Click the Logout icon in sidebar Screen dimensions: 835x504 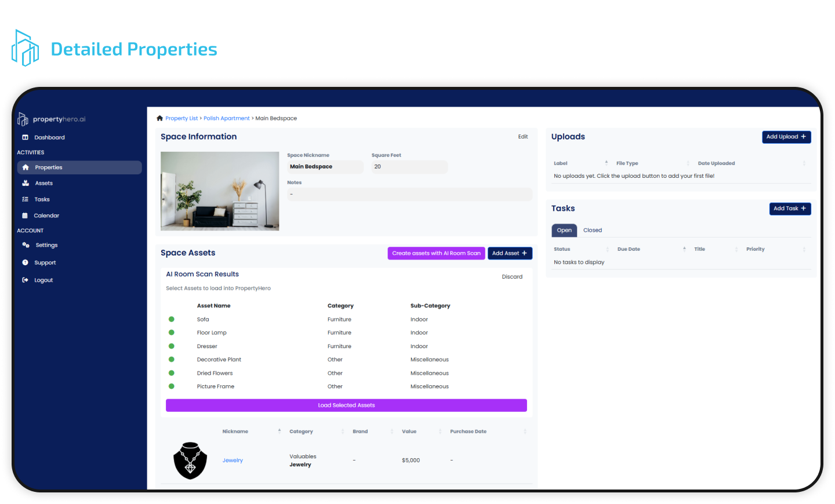coord(26,280)
